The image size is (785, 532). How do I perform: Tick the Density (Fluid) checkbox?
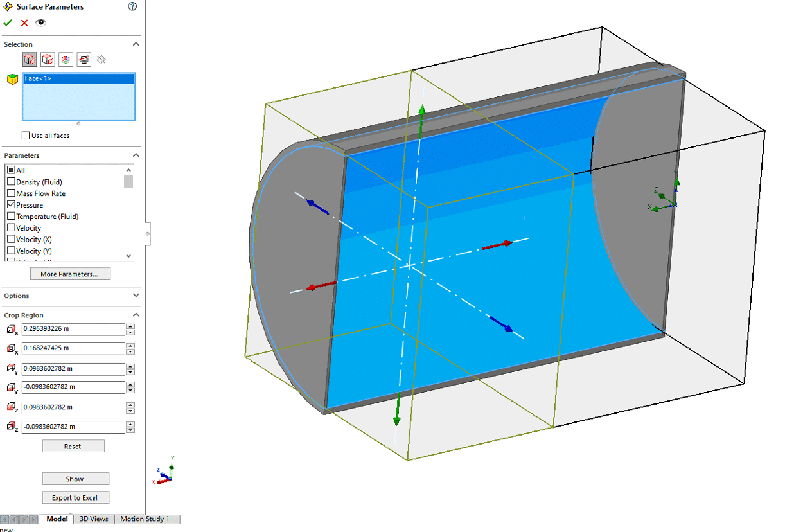11,182
